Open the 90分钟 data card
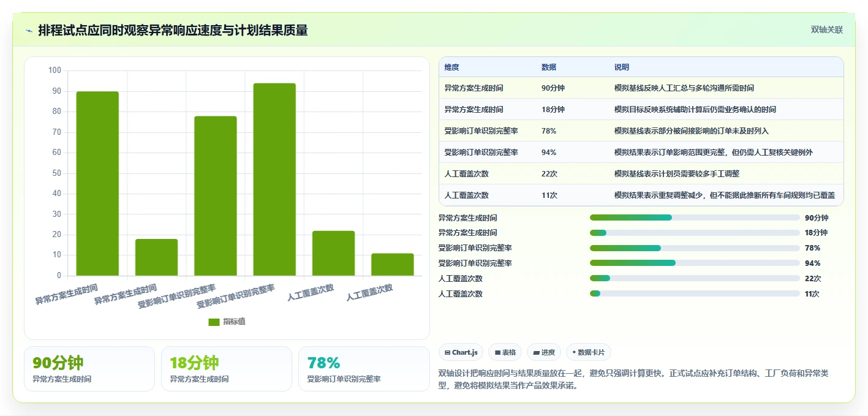Viewport: 868px width, 416px height. (x=89, y=369)
